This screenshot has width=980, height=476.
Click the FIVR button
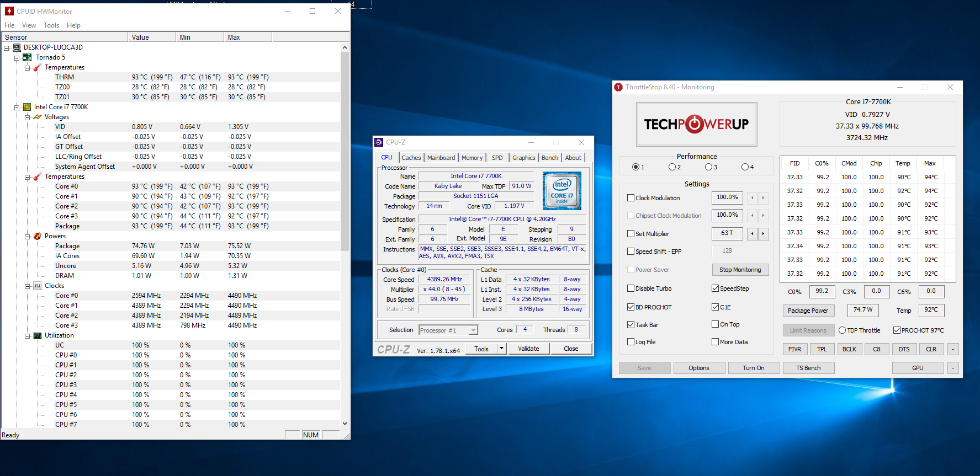794,349
